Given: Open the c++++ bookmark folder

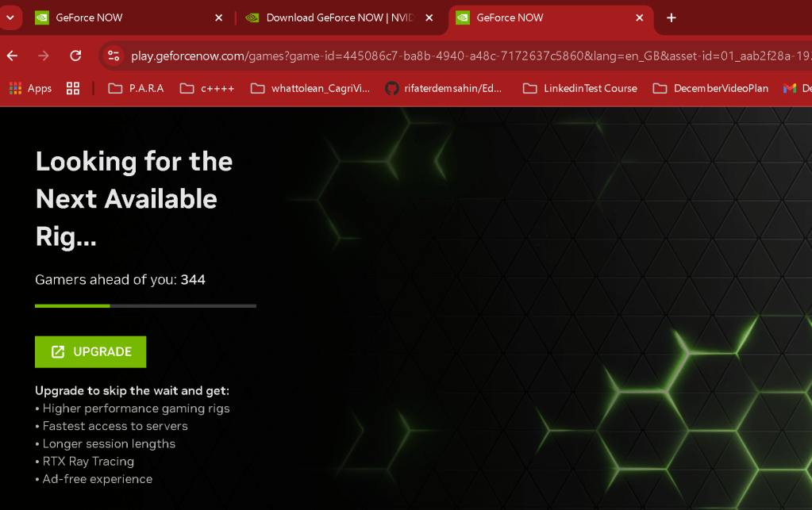Looking at the screenshot, I should [x=207, y=89].
